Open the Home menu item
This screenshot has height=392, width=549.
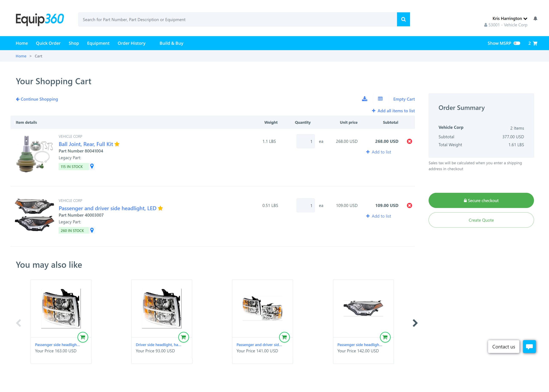coord(22,43)
